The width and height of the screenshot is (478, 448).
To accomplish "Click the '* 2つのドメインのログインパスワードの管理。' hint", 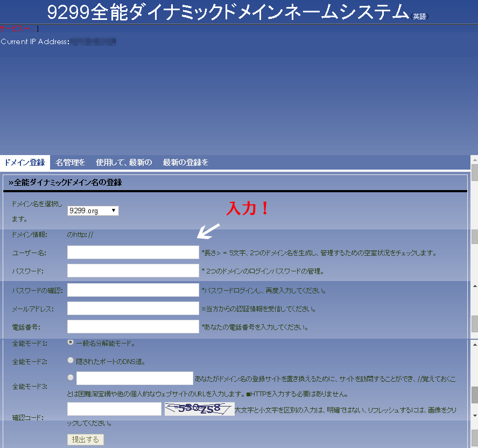I will 263,271.
